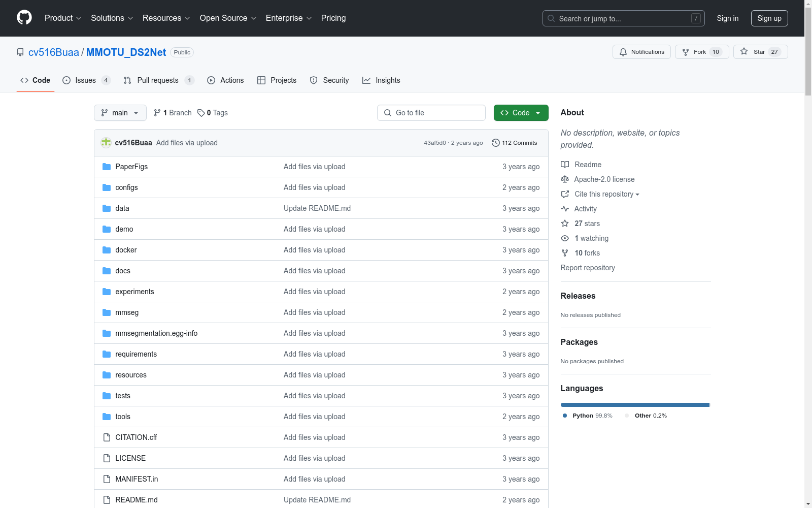Screen dimensions: 812x508
Task: Click the cv516Buaa avatar in commit row
Action: (106, 143)
